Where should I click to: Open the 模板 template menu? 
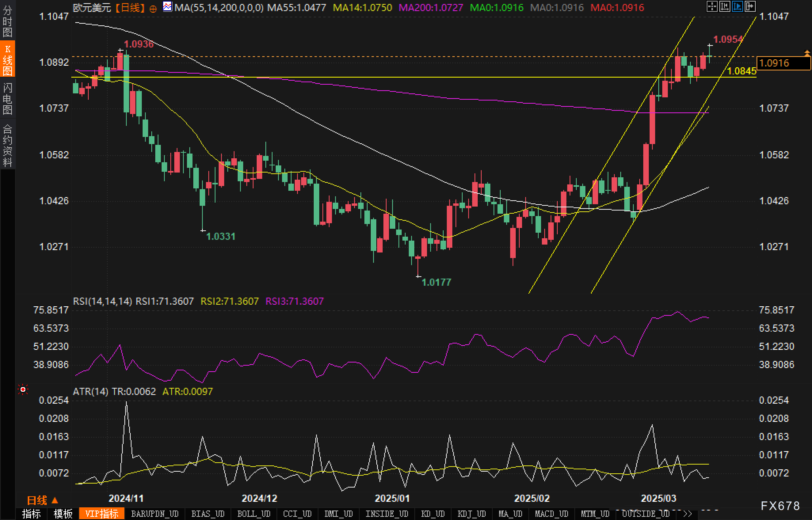click(63, 514)
